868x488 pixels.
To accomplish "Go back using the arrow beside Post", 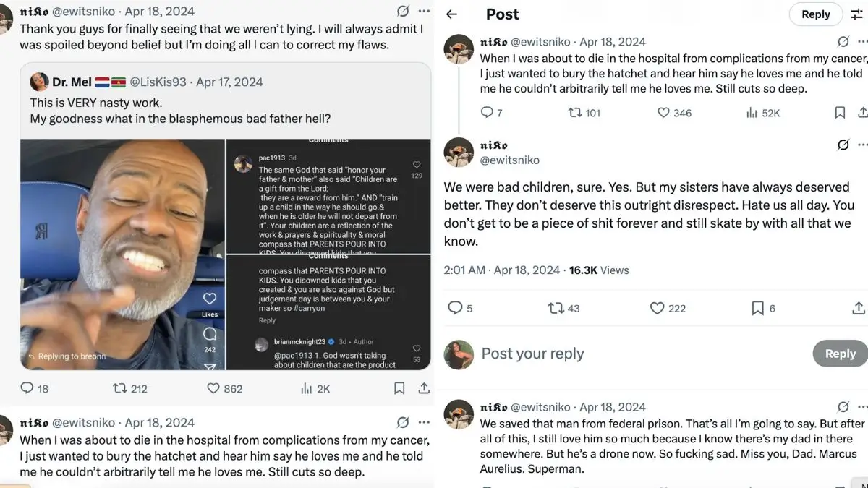I will coord(452,14).
